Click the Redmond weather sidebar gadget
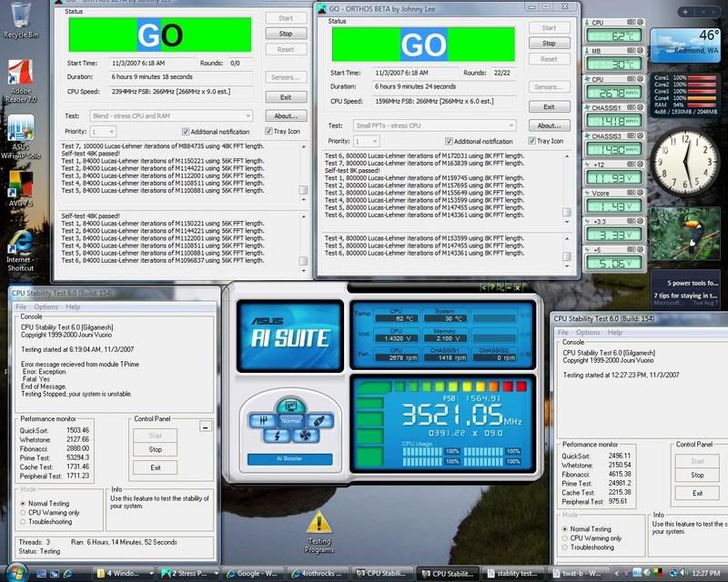Screen dimensions: 728x582 pyautogui.click(x=685, y=45)
